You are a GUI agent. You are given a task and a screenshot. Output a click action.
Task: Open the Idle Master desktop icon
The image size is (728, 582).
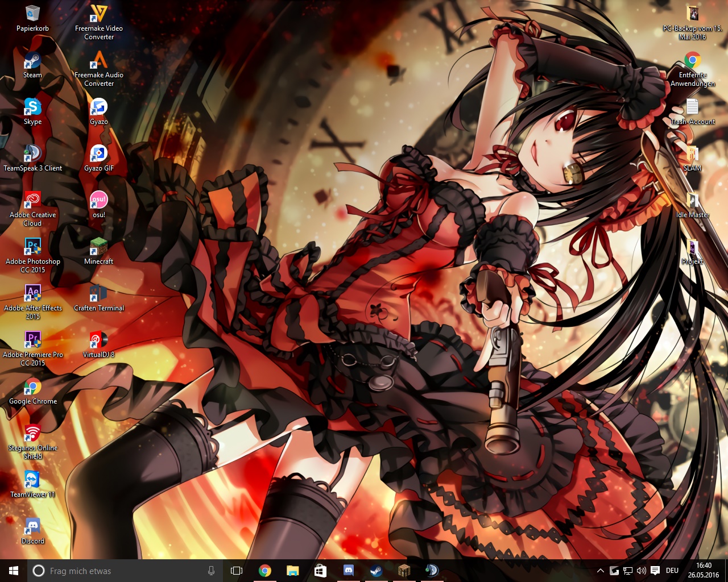692,201
